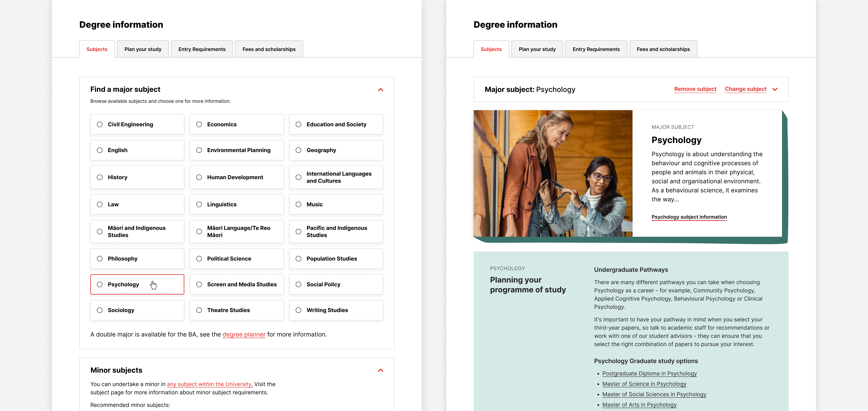
Task: Choose Education and Society subject
Action: click(336, 124)
